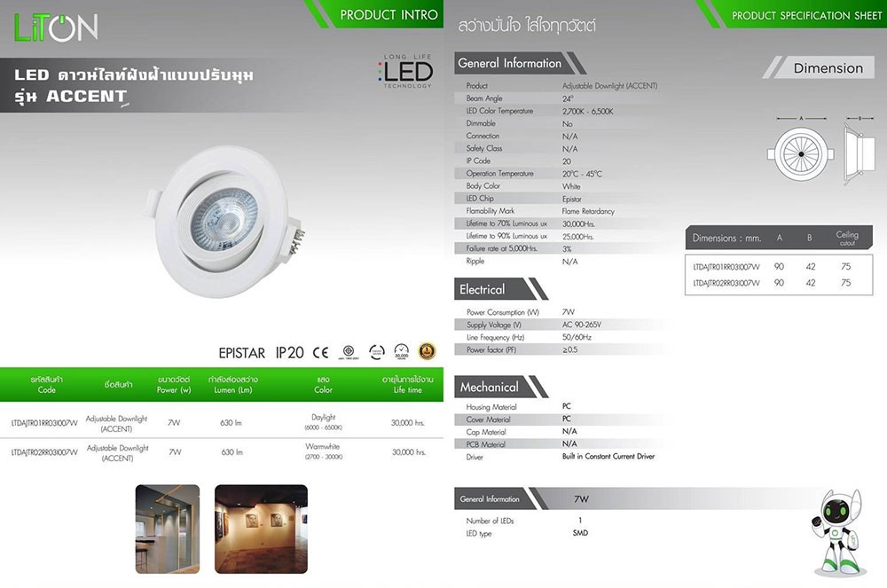This screenshot has height=588, width=887.
Task: Click the Long Life LED Technology logo
Action: tap(405, 72)
